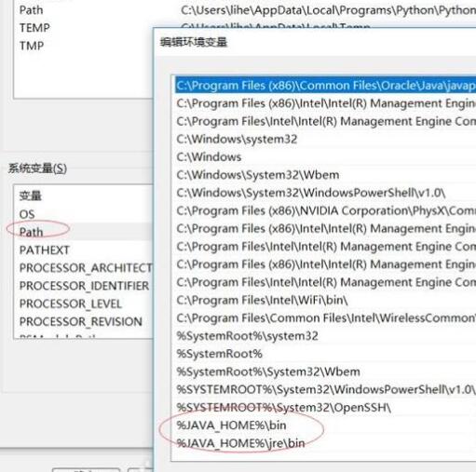Select the 'C:\Windows\System32\Wbem' entry
Screen dimensions: 476x472
click(x=325, y=175)
